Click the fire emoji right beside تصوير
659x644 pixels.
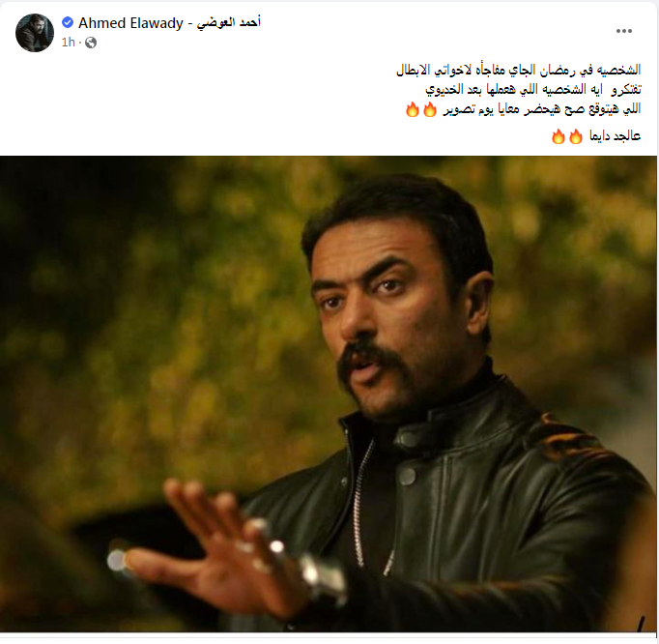430,109
